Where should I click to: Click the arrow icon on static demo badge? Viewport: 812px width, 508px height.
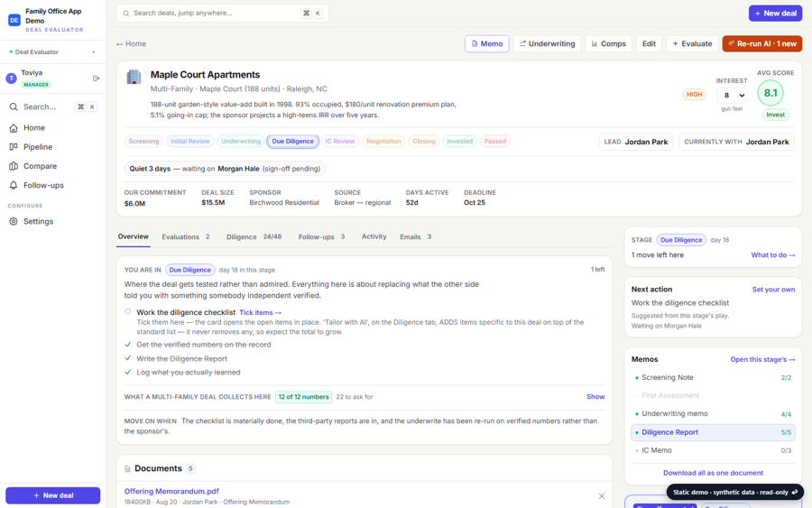point(794,493)
